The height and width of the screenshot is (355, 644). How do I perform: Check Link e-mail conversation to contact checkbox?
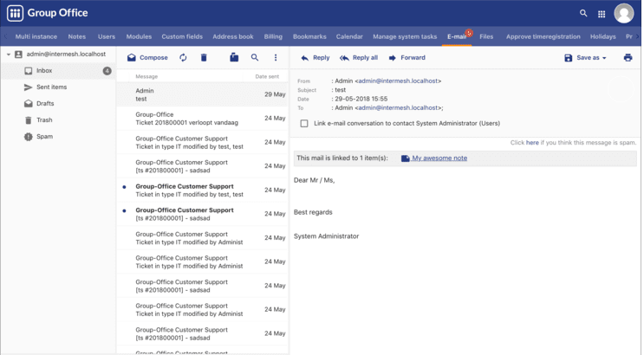304,124
